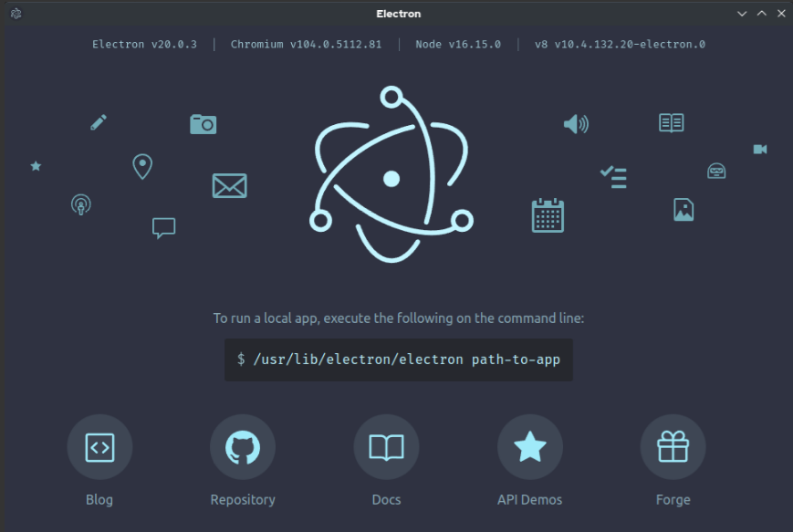
Task: Click the Electron window title text
Action: [x=399, y=14]
